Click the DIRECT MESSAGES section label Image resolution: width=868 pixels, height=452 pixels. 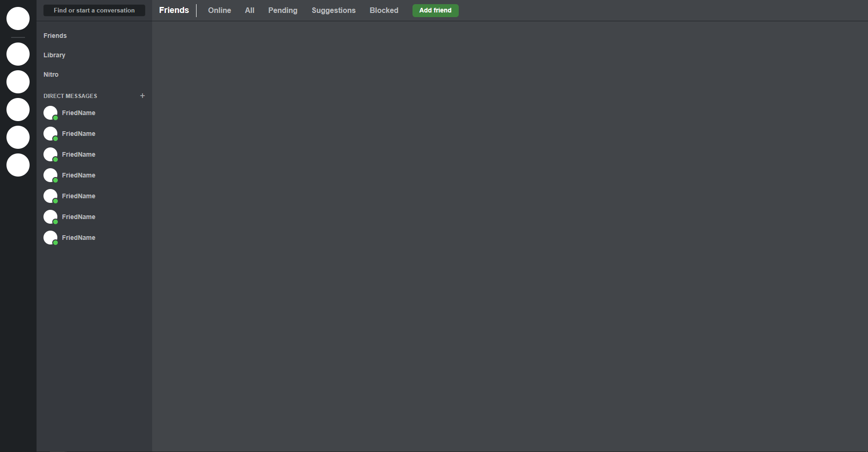(70, 96)
